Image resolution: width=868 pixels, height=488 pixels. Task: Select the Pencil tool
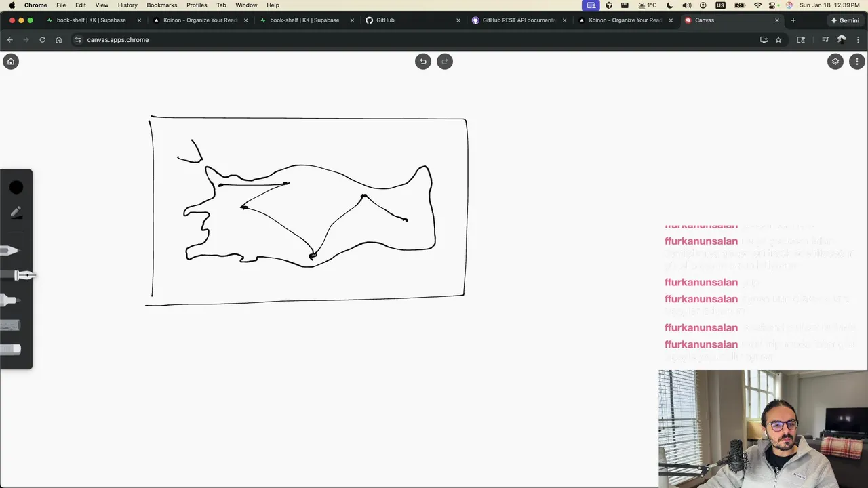tap(9, 251)
